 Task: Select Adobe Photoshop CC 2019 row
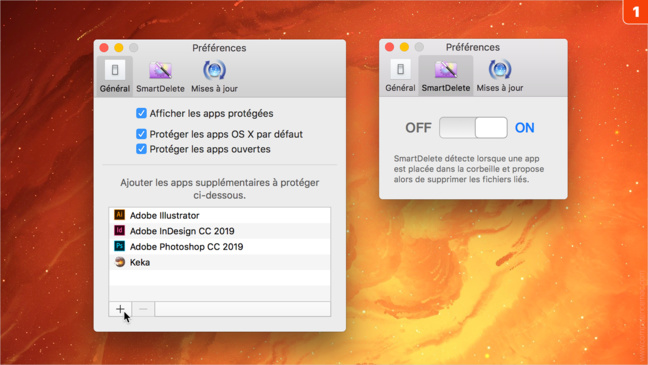219,247
